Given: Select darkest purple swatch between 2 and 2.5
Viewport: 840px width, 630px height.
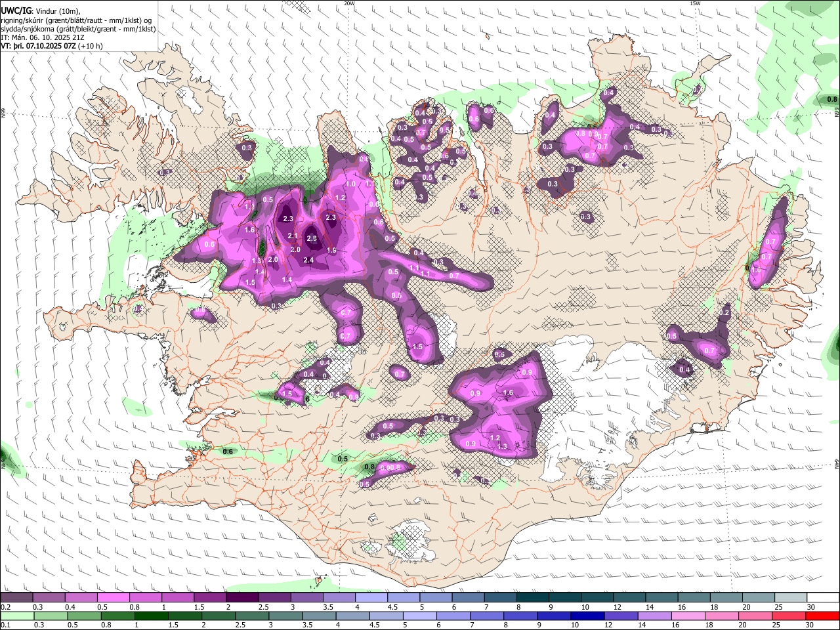Looking at the screenshot, I should click(x=242, y=597).
